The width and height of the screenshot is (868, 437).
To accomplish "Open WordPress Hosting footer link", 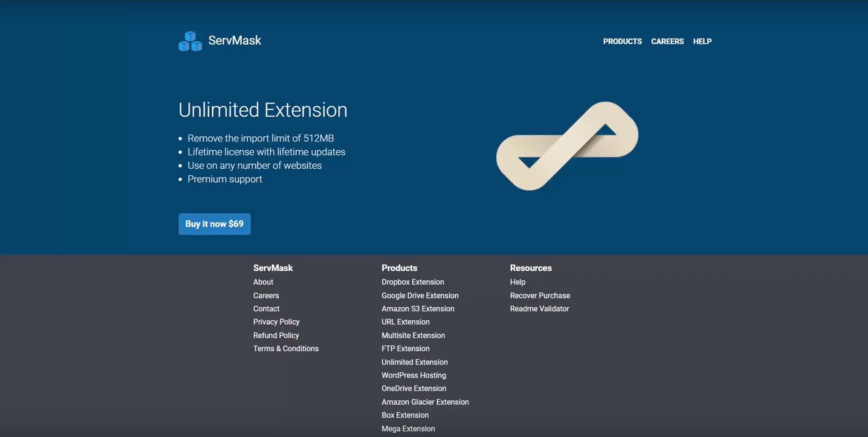I will [x=414, y=375].
